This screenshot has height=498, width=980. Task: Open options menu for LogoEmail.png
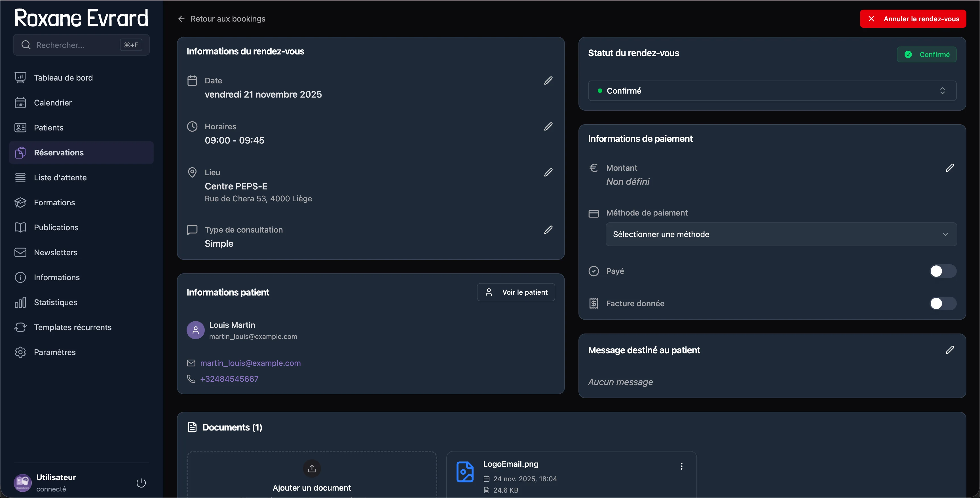click(681, 466)
